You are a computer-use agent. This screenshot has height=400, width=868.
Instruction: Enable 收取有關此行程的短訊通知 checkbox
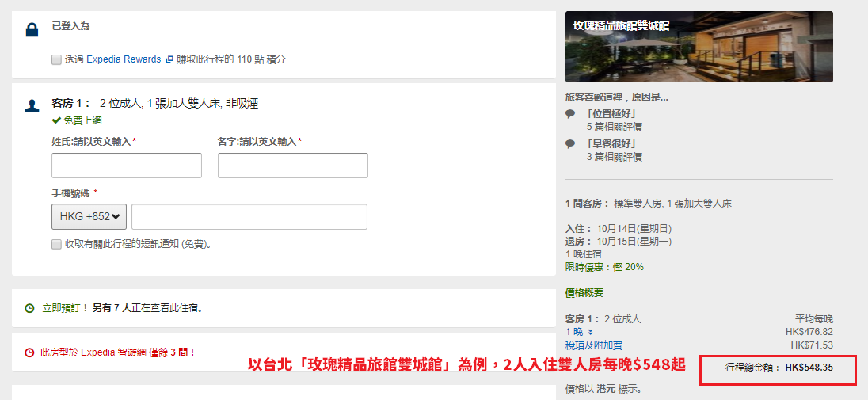point(56,244)
